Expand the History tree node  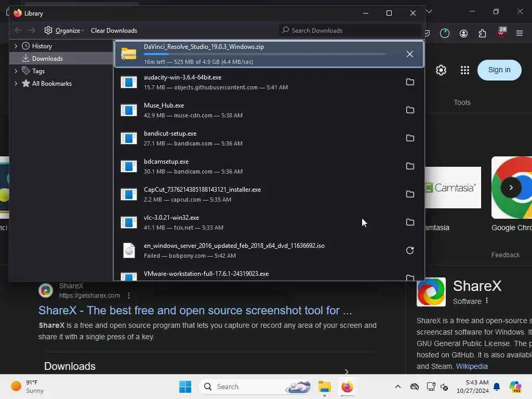point(16,46)
